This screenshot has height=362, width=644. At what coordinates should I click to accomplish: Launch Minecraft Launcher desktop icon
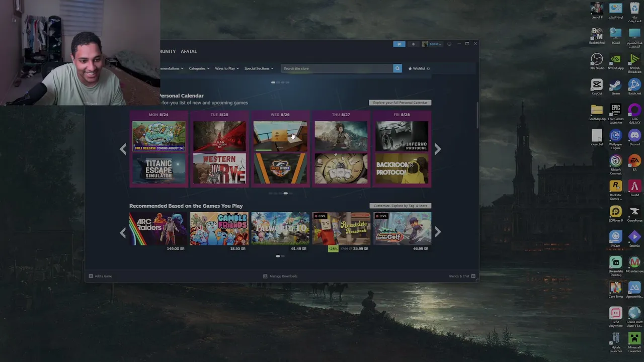tap(634, 342)
